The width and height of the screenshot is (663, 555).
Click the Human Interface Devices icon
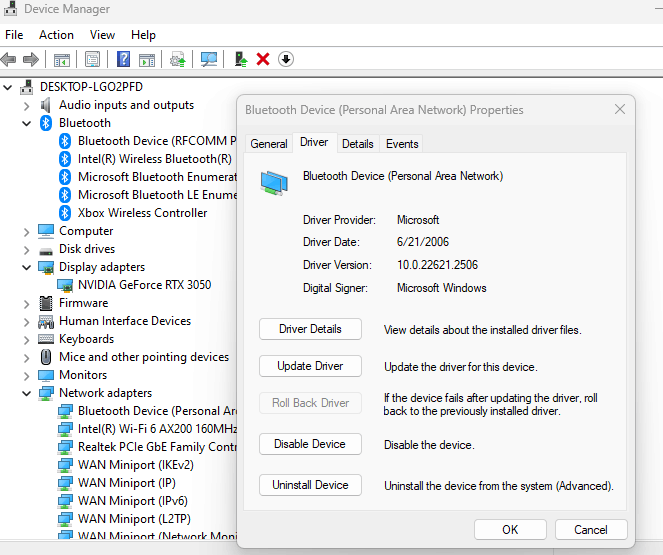pos(46,321)
